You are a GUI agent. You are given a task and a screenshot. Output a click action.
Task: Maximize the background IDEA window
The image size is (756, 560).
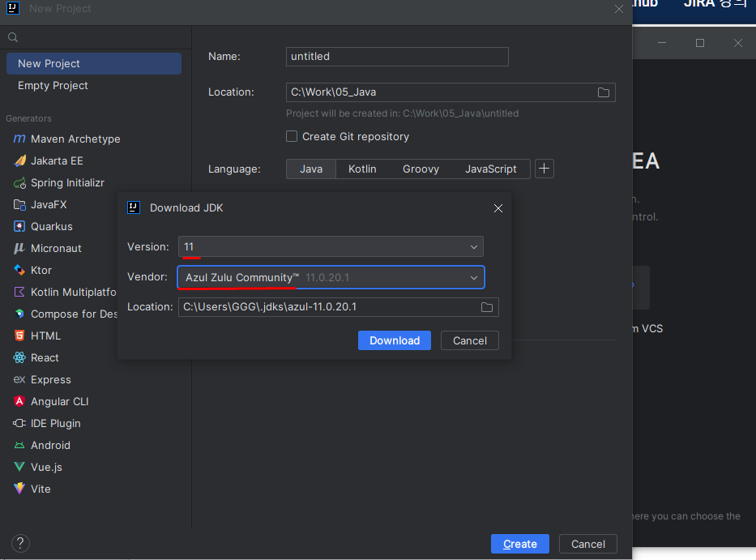pyautogui.click(x=700, y=43)
